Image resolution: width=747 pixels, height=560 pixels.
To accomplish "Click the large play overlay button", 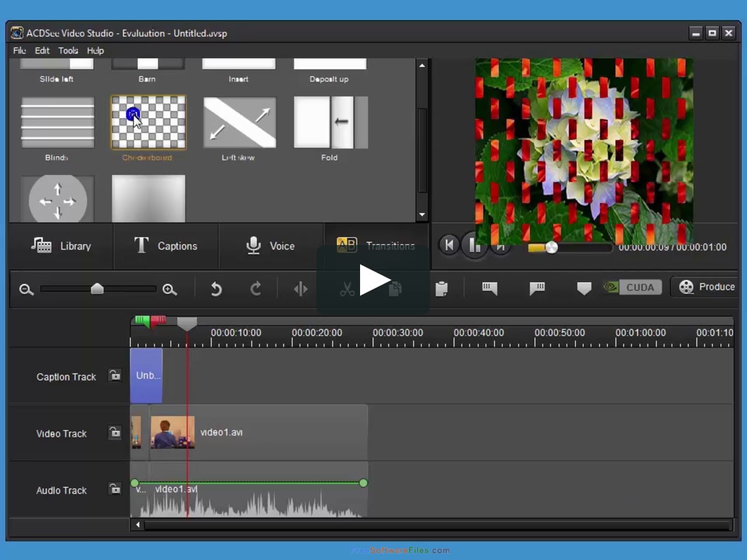I will [374, 281].
